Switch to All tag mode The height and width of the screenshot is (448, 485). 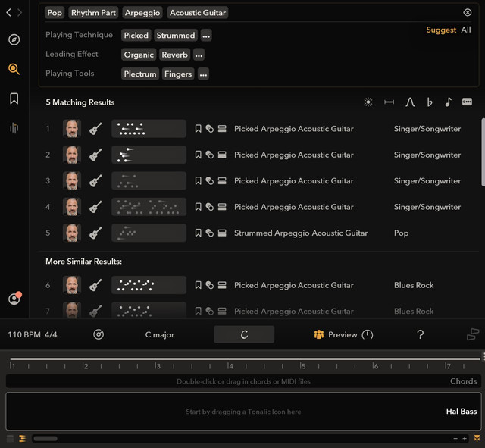click(466, 30)
